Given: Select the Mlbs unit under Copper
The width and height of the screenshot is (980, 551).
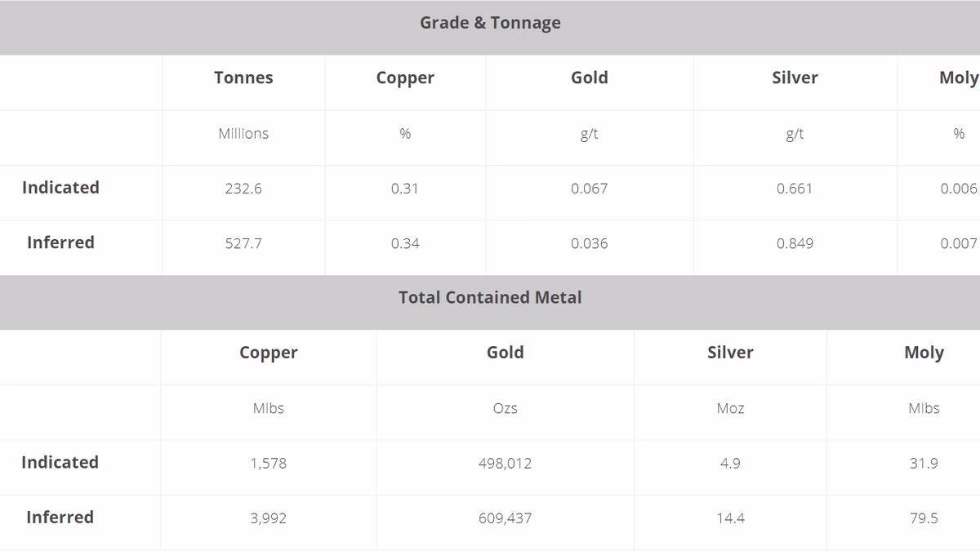Looking at the screenshot, I should pyautogui.click(x=269, y=408).
